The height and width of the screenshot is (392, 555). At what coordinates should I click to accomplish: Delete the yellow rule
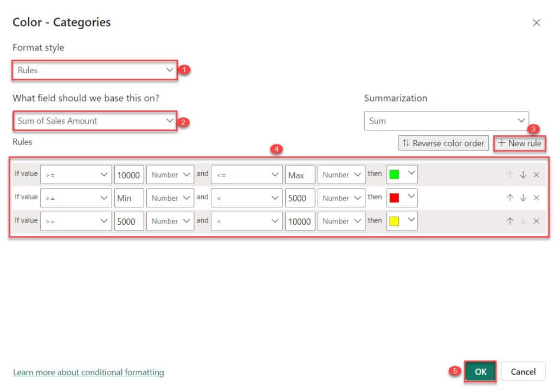point(536,221)
